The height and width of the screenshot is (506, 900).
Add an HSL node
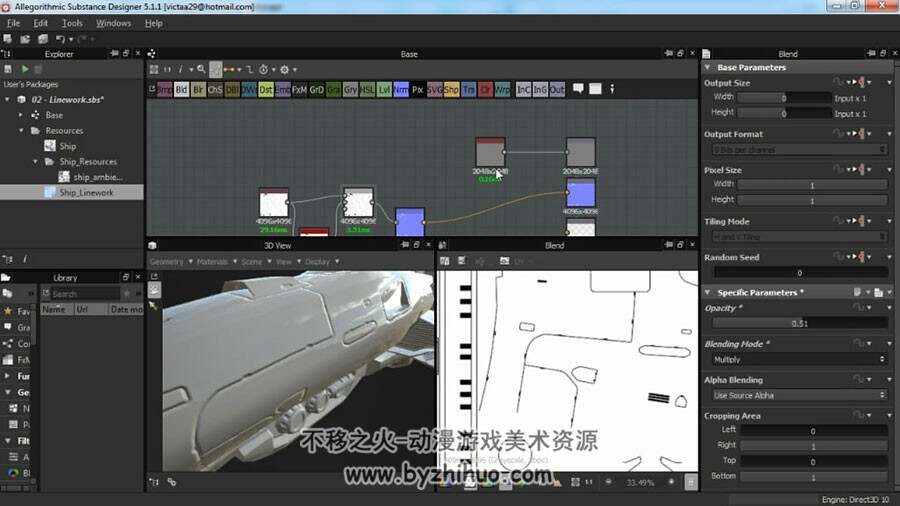(367, 89)
